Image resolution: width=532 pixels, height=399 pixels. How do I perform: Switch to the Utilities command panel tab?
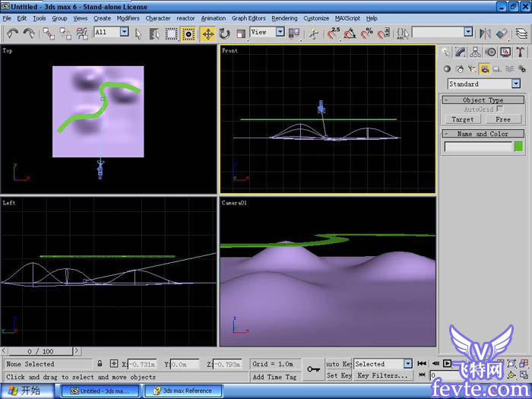click(x=521, y=52)
